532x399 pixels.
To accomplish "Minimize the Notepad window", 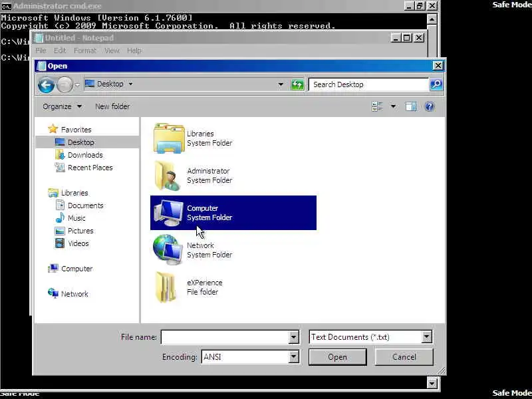I will coord(396,38).
